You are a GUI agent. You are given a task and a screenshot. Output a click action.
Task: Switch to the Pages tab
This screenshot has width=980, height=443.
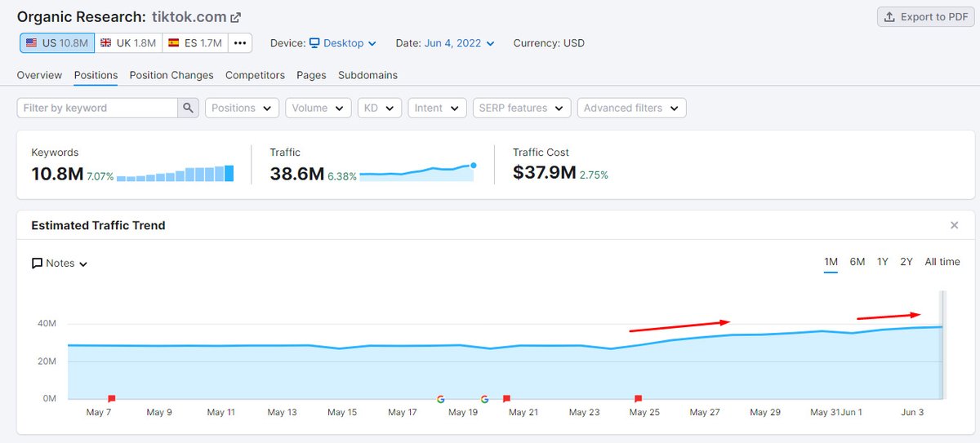point(311,75)
